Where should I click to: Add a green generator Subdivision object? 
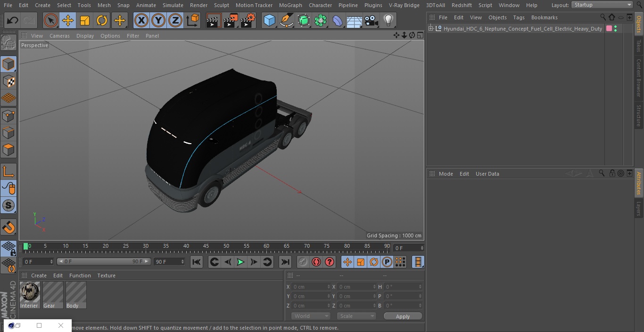pyautogui.click(x=304, y=20)
